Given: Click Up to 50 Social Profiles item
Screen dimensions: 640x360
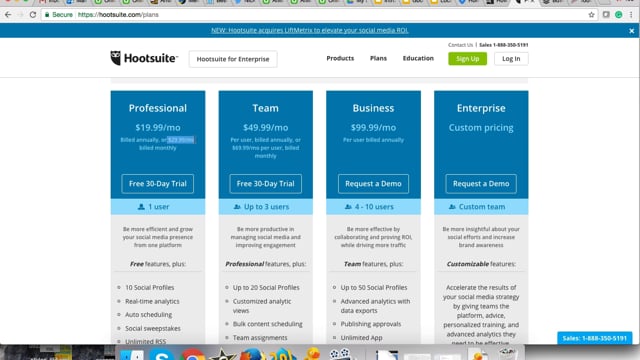Looking at the screenshot, I should click(373, 287).
